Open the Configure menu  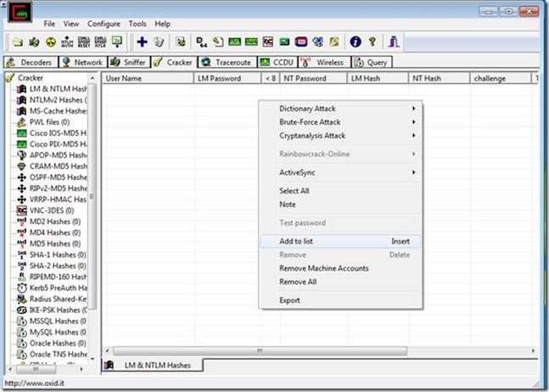click(104, 24)
